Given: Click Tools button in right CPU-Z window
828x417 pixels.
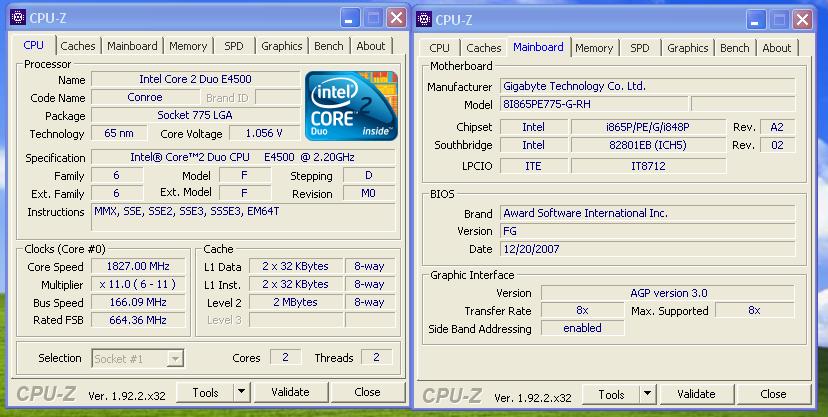Looking at the screenshot, I should [x=611, y=394].
